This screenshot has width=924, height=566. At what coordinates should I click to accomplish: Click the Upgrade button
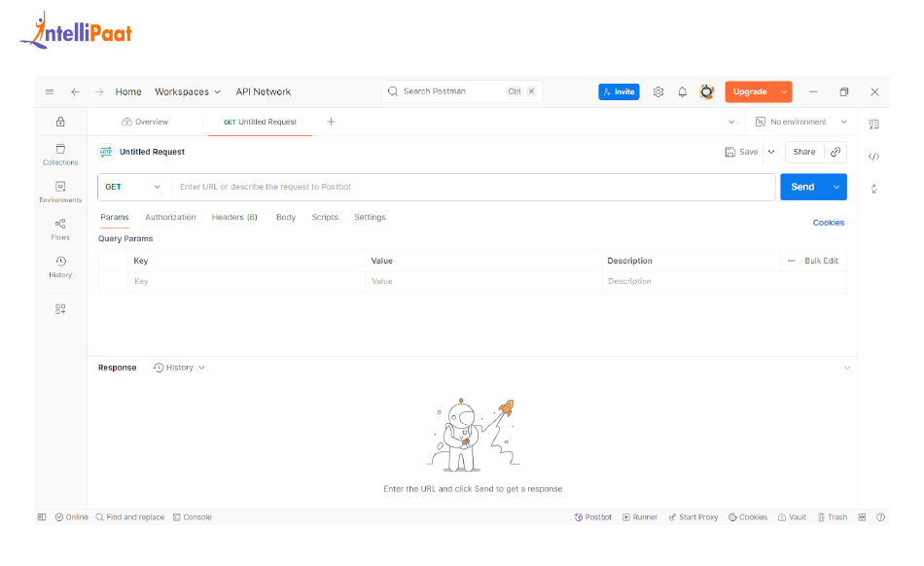tap(750, 91)
